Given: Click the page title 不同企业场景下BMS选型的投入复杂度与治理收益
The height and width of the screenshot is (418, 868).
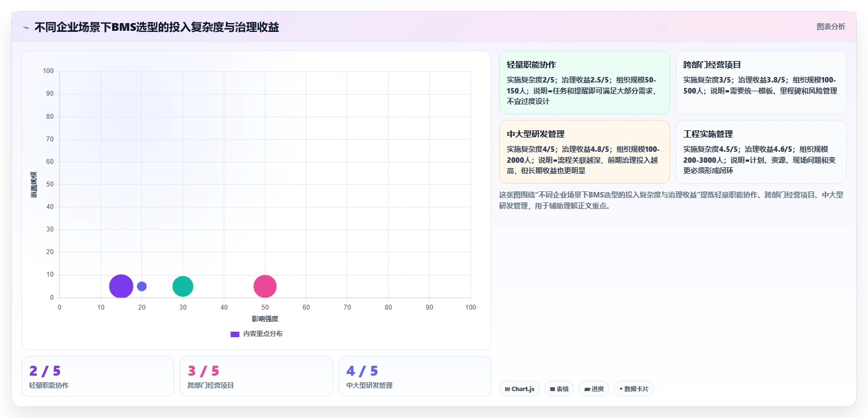Looking at the screenshot, I should point(157,27).
